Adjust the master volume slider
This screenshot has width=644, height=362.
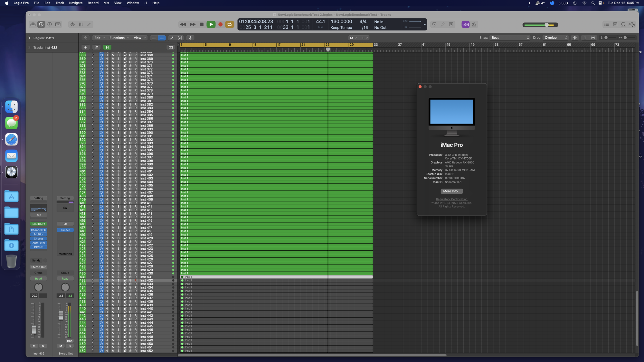546,25
